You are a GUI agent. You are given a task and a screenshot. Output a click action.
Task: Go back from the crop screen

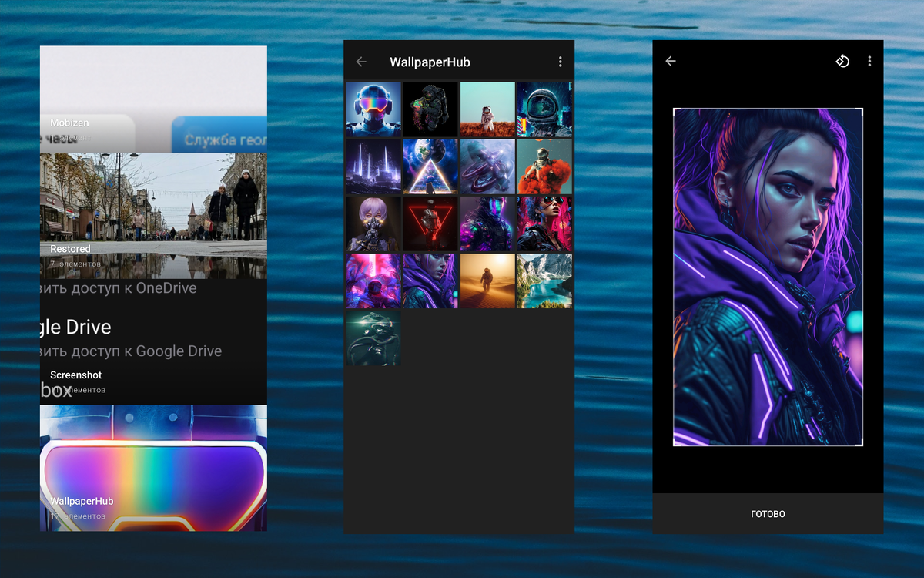pos(671,61)
